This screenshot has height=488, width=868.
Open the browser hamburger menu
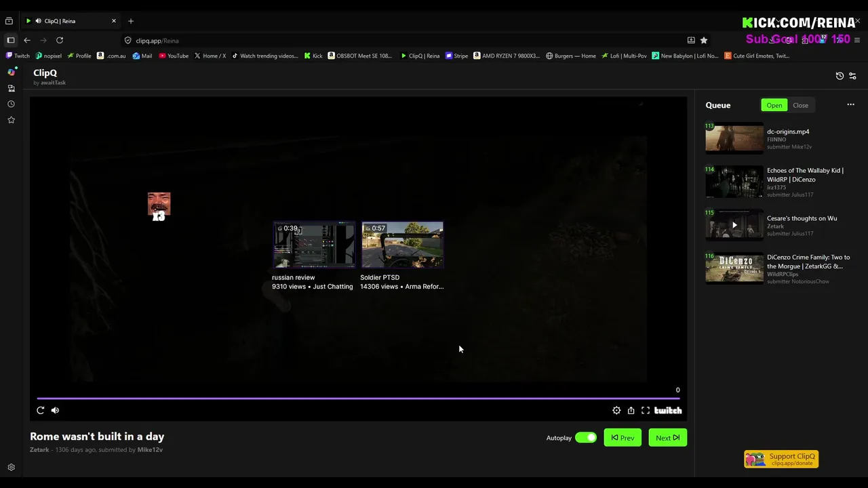857,40
